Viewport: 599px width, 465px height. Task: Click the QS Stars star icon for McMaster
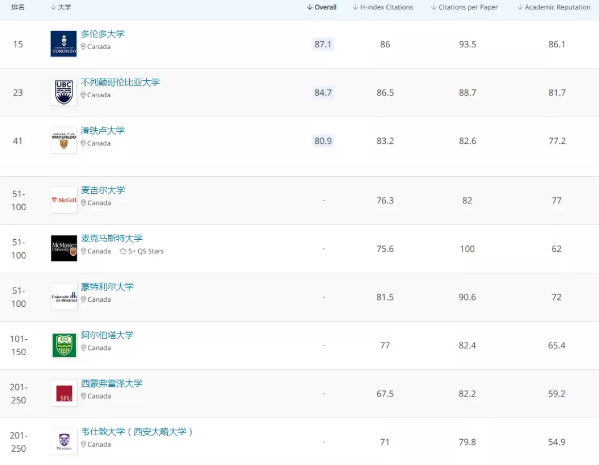point(123,251)
